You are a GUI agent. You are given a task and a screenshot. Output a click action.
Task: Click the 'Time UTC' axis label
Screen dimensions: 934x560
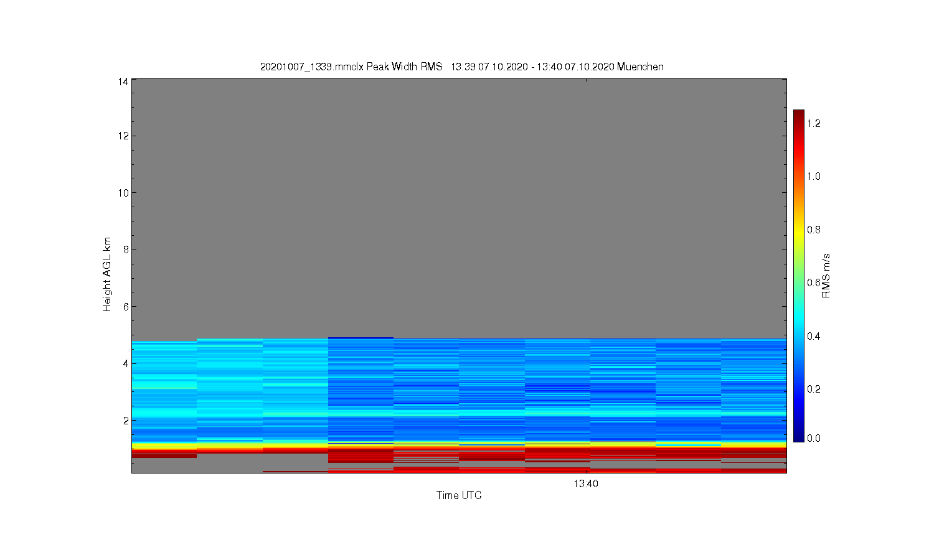[459, 495]
